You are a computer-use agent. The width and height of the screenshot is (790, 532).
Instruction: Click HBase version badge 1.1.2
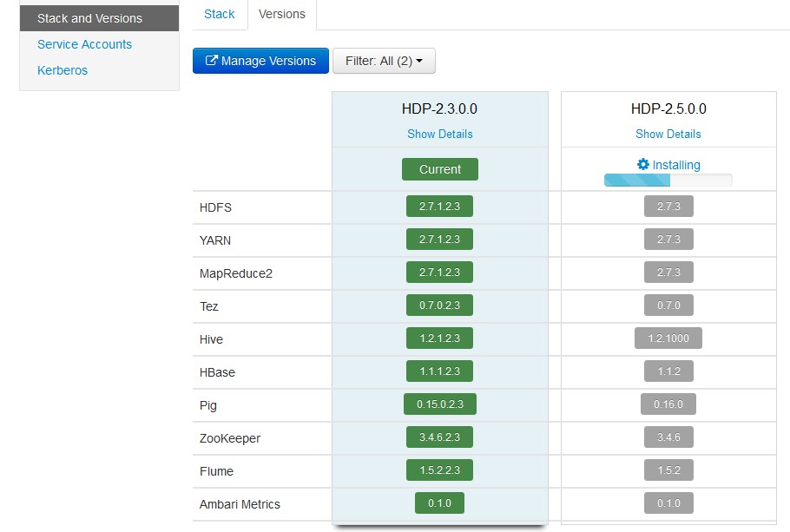668,371
